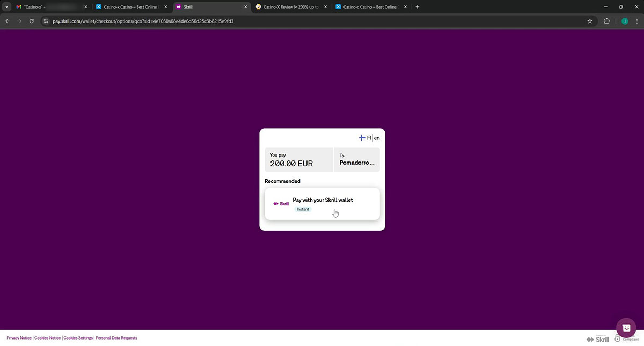Open the Personal Data Requests link
The width and height of the screenshot is (644, 346).
click(116, 338)
